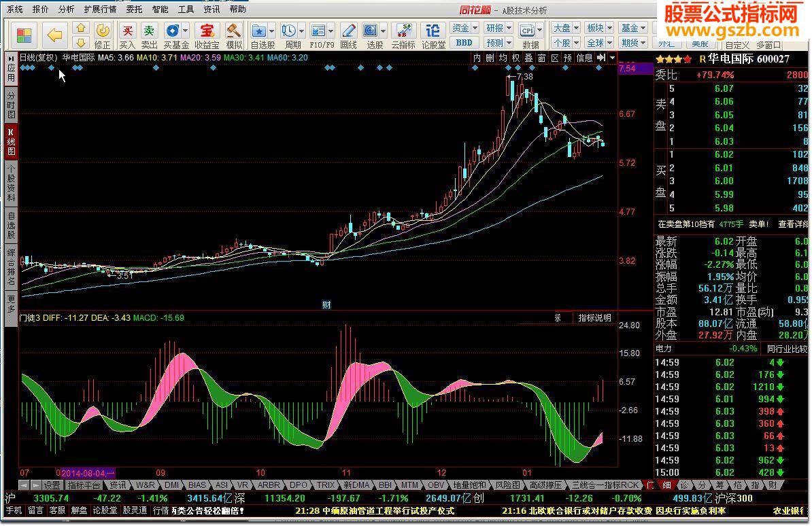Click the date marker 2014-08-04
The width and height of the screenshot is (812, 526).
88,473
